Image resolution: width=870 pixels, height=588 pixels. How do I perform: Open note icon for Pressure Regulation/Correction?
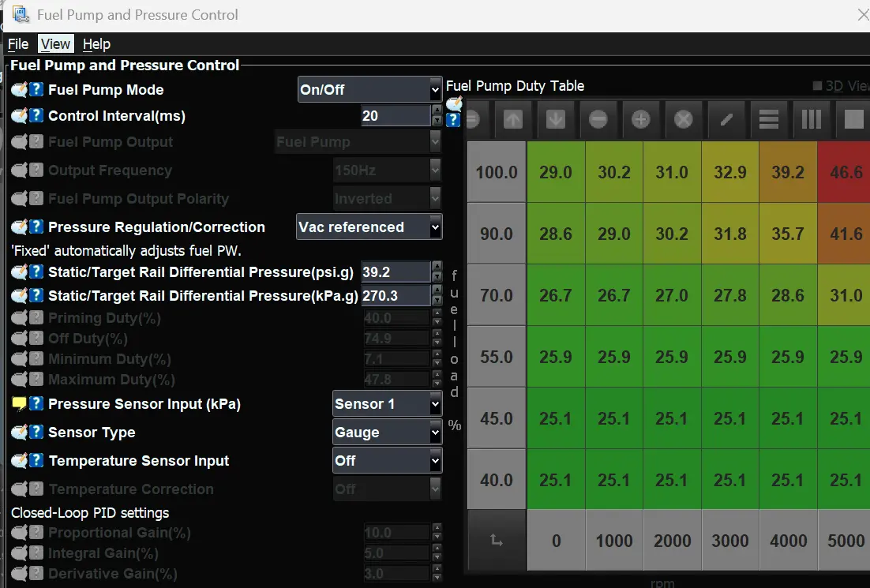point(20,227)
